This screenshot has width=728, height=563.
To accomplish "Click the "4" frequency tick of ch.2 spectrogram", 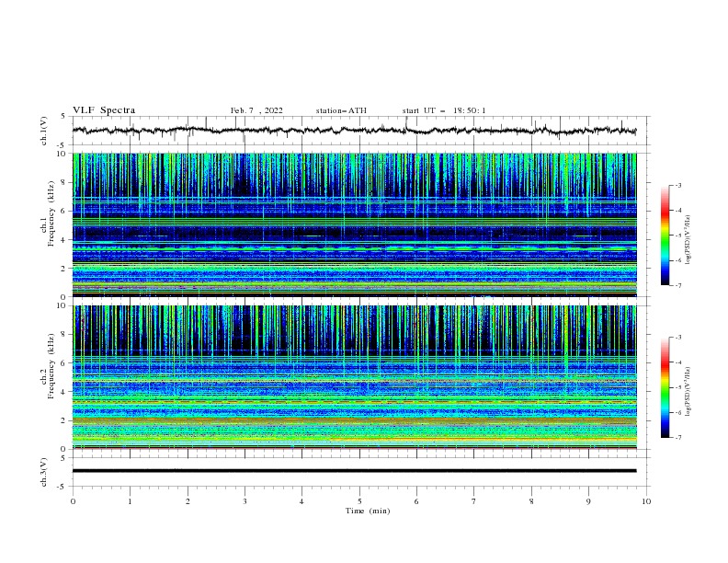I will 65,392.
